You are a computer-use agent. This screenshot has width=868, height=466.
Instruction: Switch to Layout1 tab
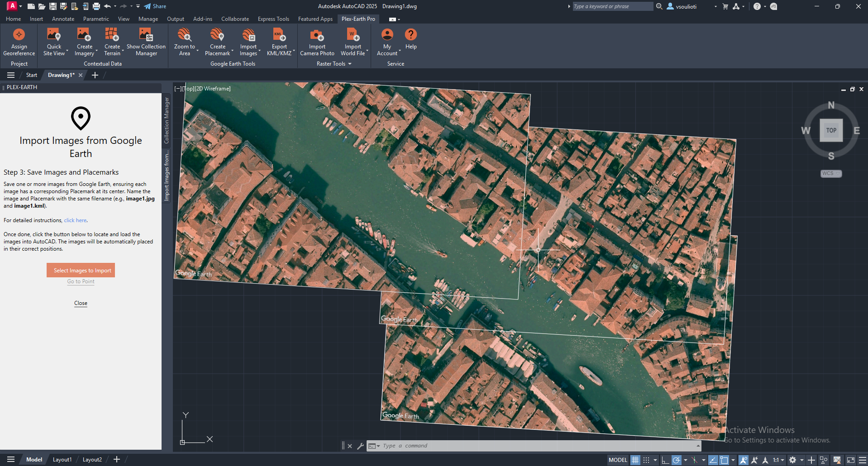pos(62,460)
